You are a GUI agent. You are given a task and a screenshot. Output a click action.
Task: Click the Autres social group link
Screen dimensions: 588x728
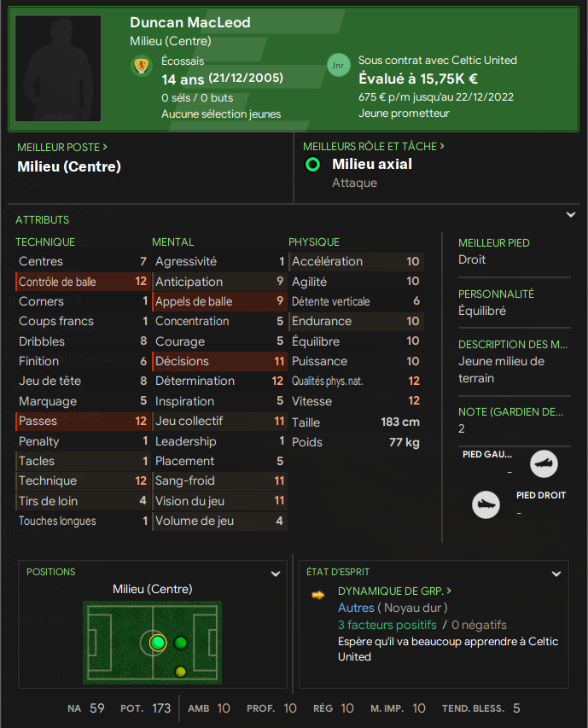pos(356,608)
